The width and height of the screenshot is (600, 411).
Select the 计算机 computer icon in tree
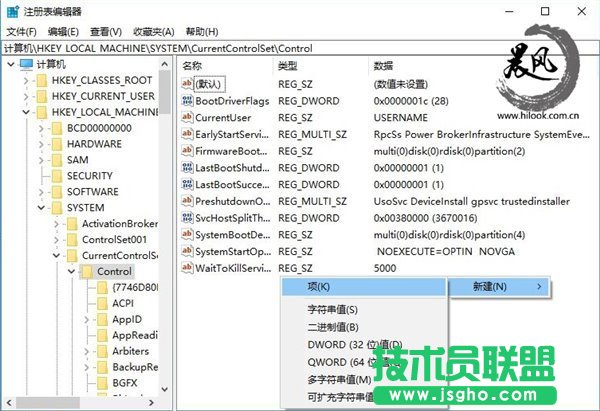(27, 65)
